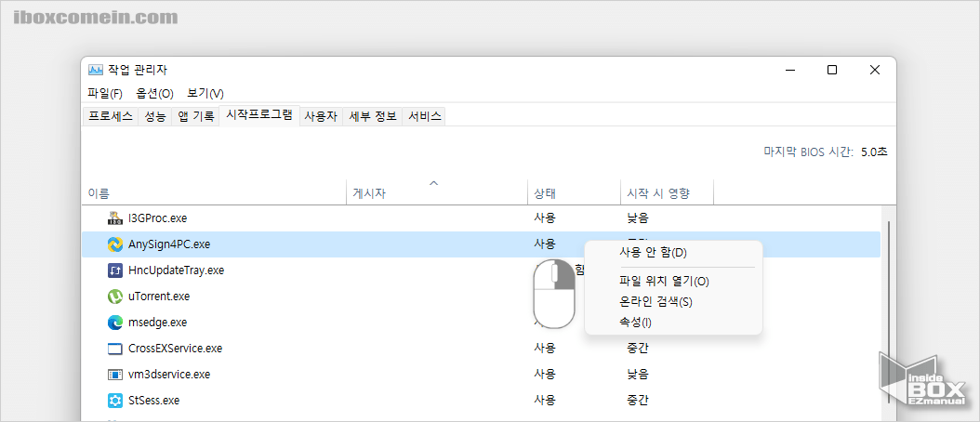This screenshot has height=422, width=980.
Task: Select the AnySign4PC.exe row name
Action: 168,244
